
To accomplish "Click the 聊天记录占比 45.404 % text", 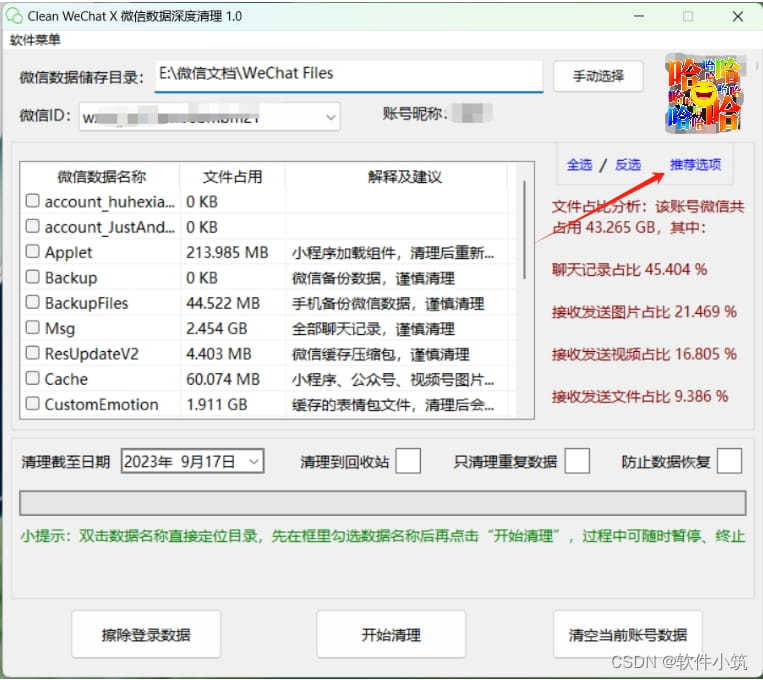I will (629, 269).
